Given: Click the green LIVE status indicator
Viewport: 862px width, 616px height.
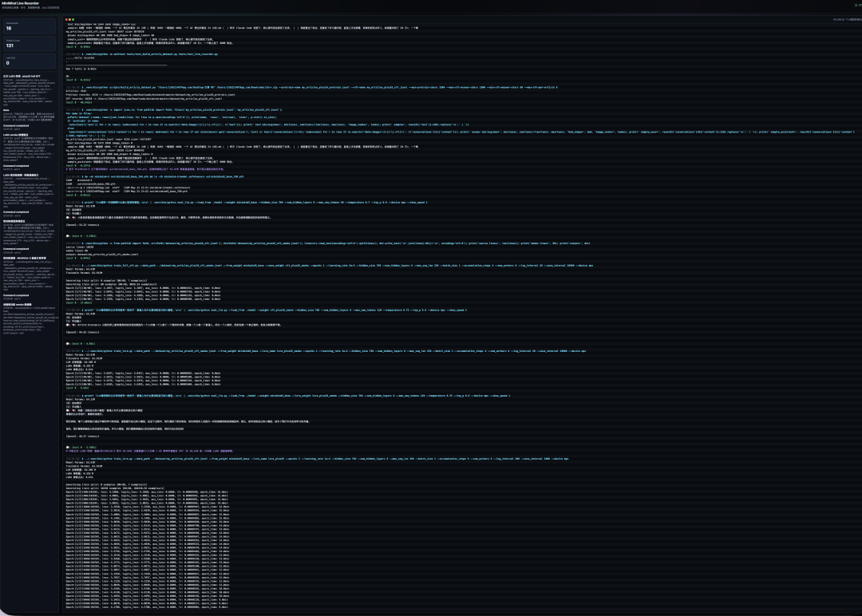Looking at the screenshot, I should (858, 5).
